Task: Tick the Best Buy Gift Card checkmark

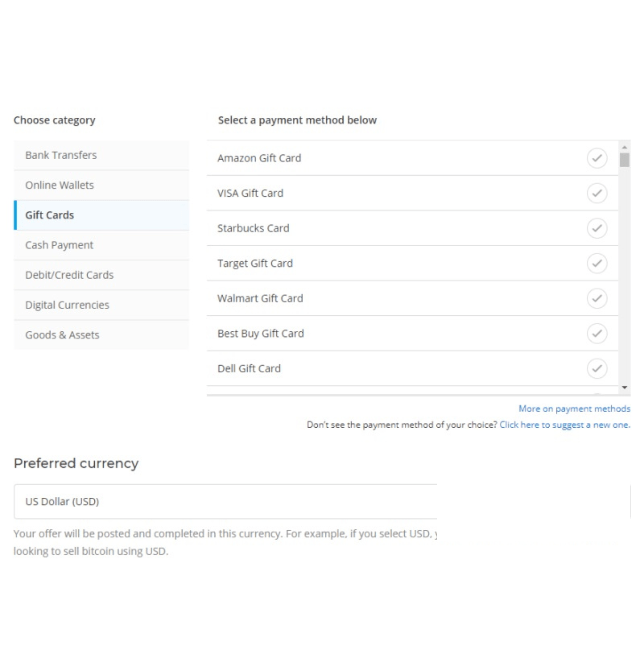Action: 597,333
